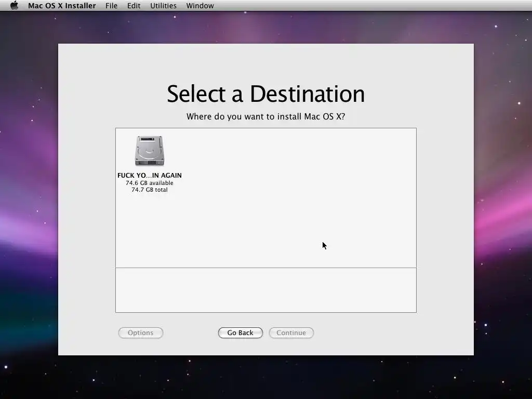Click the '74.7 GB total' text

[150, 190]
